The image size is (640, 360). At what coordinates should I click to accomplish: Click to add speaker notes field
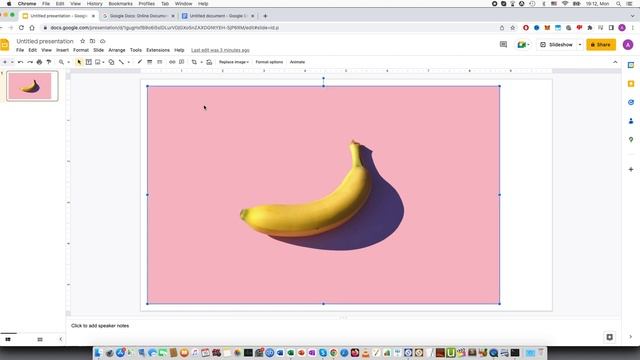click(x=100, y=326)
